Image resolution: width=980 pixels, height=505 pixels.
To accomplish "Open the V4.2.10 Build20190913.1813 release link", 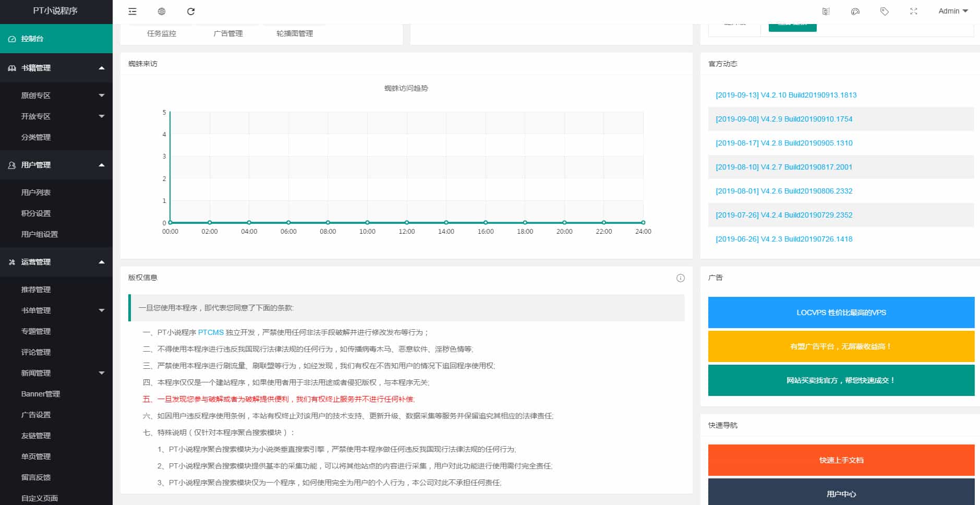I will click(786, 95).
